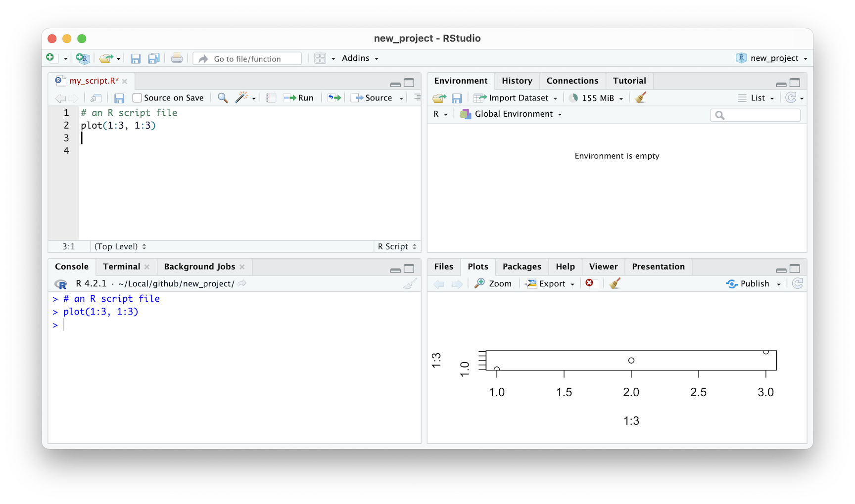The width and height of the screenshot is (855, 504).
Task: Open the code tools magic wand
Action: 241,97
